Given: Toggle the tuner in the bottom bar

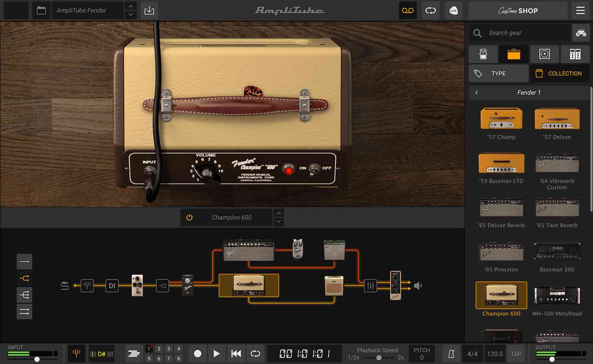Looking at the screenshot, I should pyautogui.click(x=76, y=353).
